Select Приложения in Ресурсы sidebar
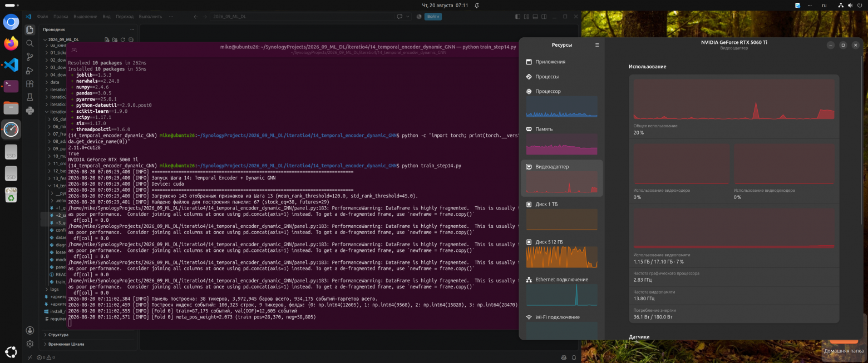Viewport: 868px width, 363px height. [561, 62]
